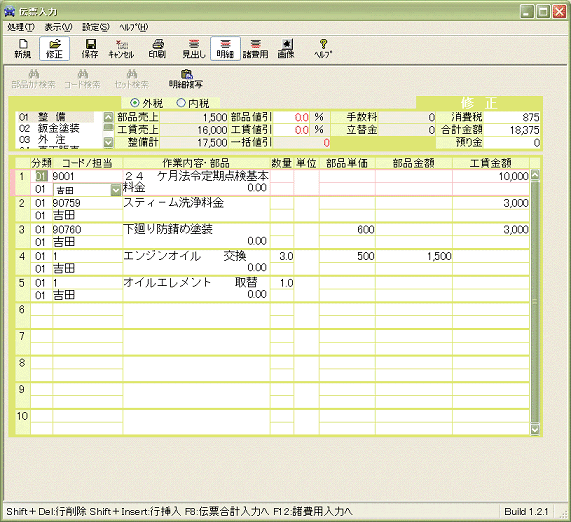Click the part amount 1,500 in row 4
This screenshot has height=522, width=571.
click(x=414, y=256)
